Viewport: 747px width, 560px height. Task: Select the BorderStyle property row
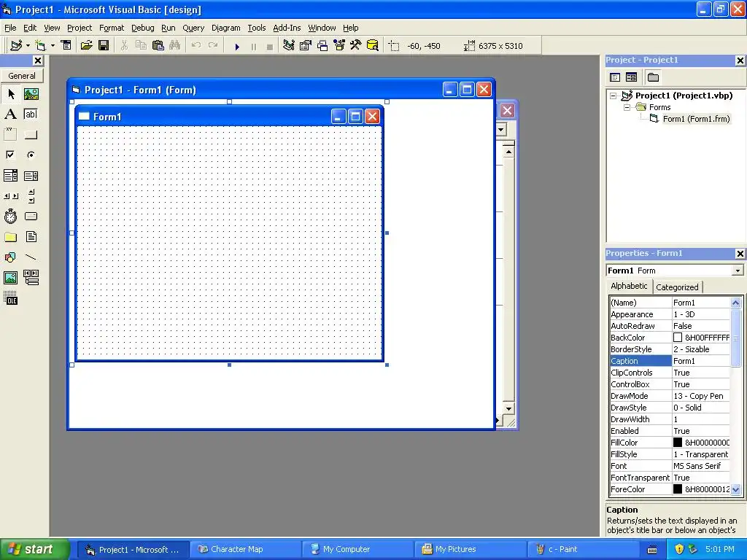pos(670,349)
